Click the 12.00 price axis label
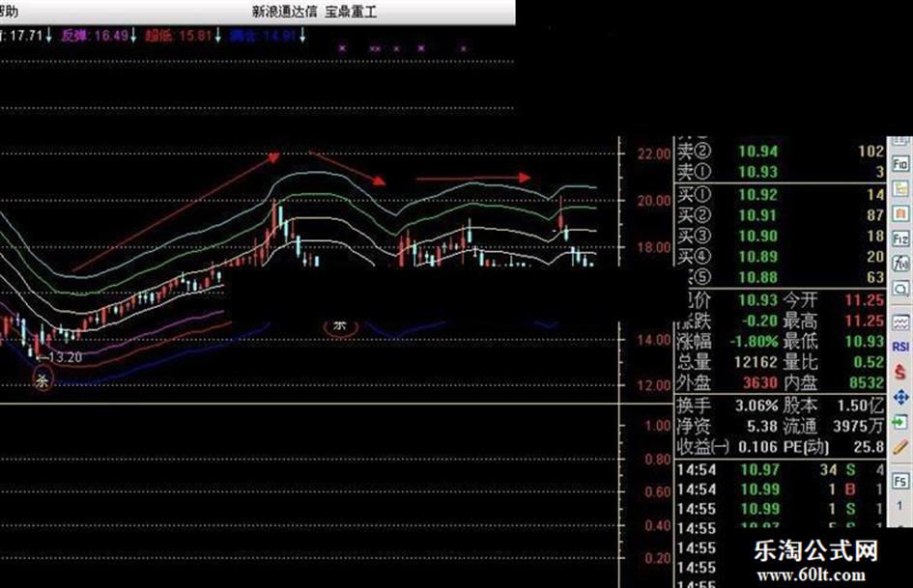 pyautogui.click(x=654, y=385)
